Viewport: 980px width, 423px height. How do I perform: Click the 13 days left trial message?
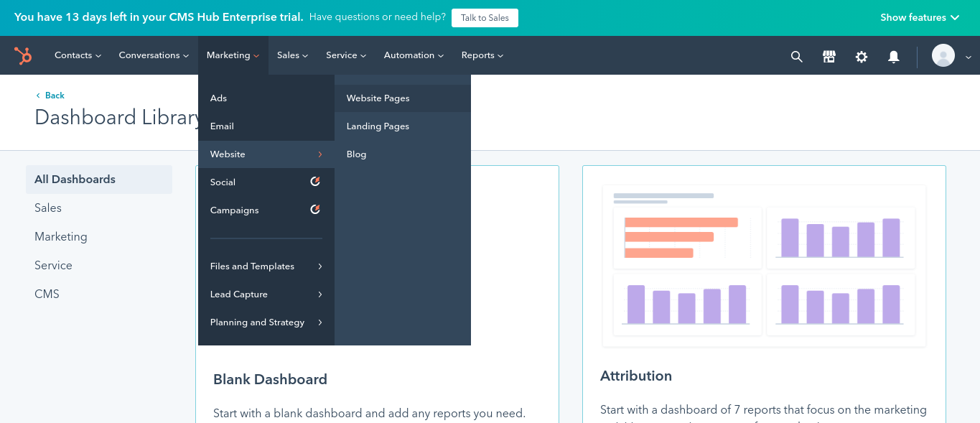click(159, 17)
